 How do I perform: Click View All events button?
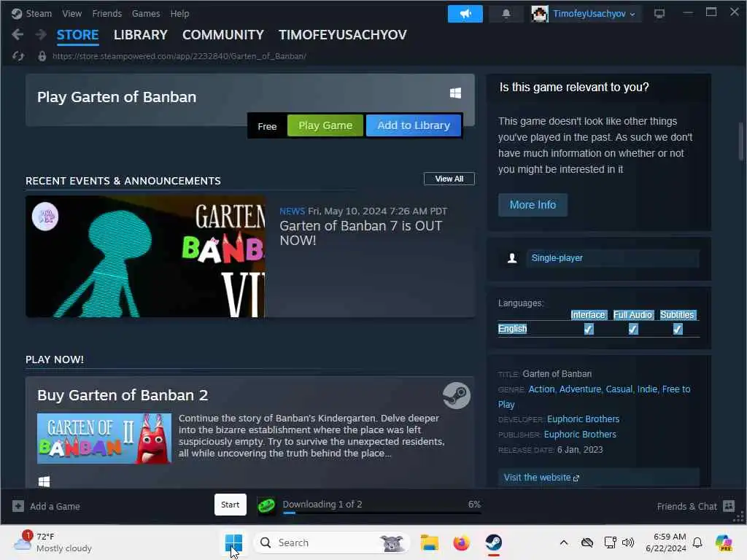coord(449,179)
